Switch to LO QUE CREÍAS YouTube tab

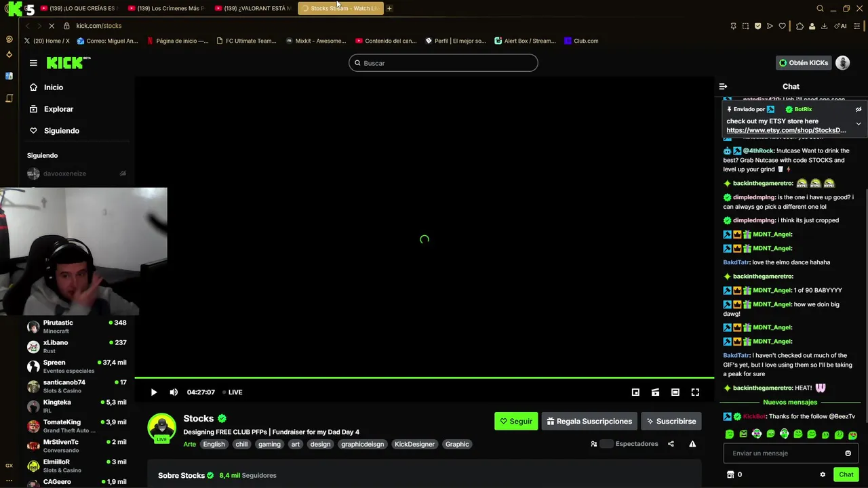[79, 8]
